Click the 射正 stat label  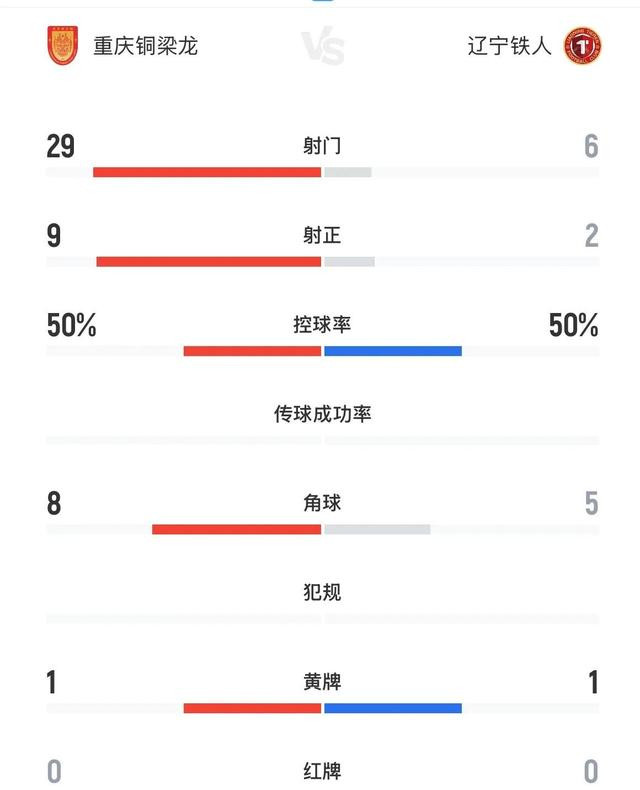322,235
